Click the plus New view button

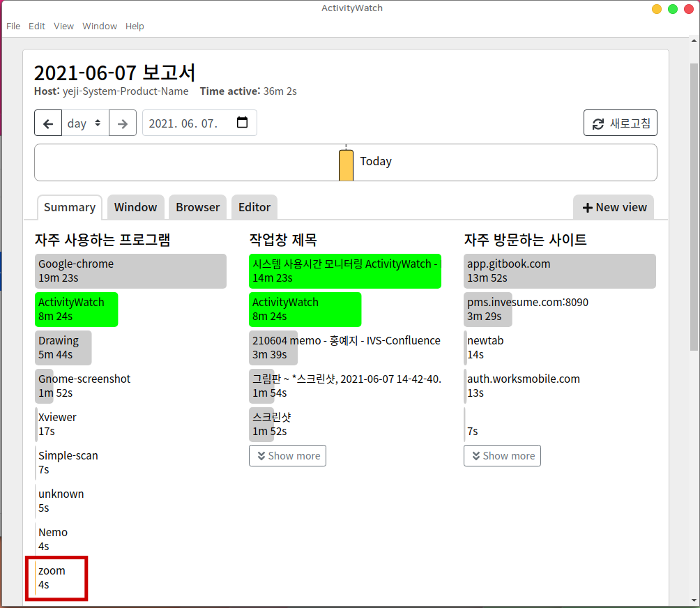(x=614, y=207)
